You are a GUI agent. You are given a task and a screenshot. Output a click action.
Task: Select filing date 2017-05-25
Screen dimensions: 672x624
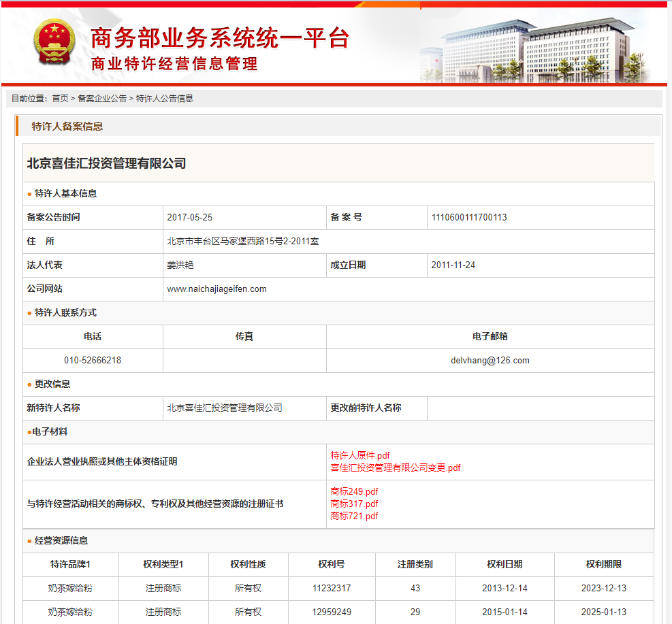pyautogui.click(x=189, y=218)
